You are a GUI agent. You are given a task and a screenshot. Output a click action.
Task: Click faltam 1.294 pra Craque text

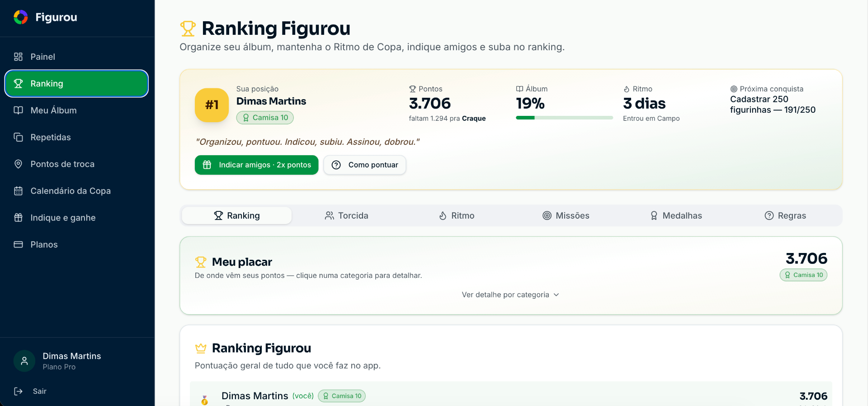[447, 119]
